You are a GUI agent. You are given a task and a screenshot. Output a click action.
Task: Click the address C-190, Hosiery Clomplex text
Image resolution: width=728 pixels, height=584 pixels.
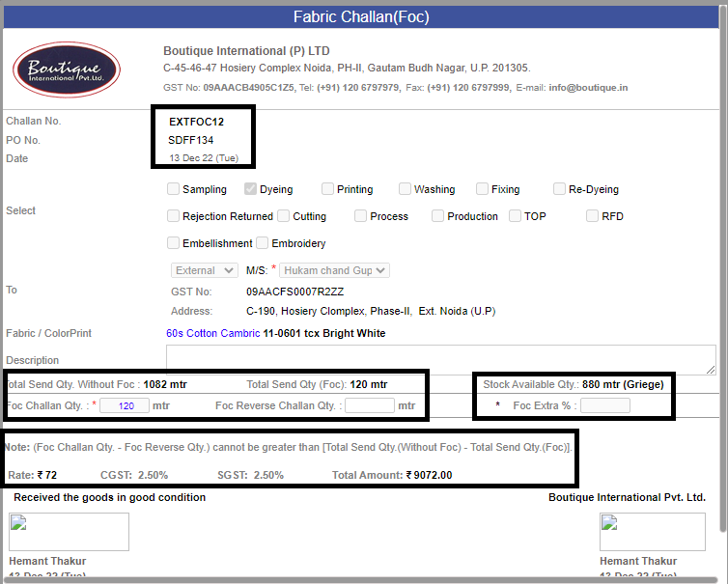coord(371,311)
